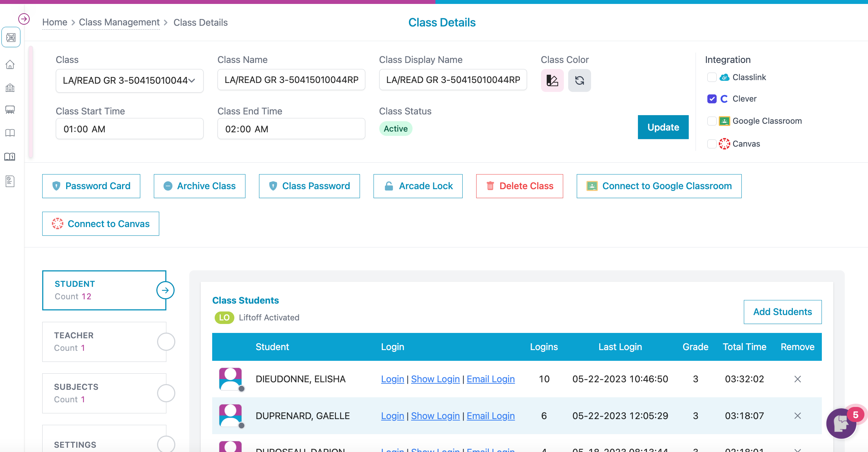Open the class color picker icon

coord(552,80)
